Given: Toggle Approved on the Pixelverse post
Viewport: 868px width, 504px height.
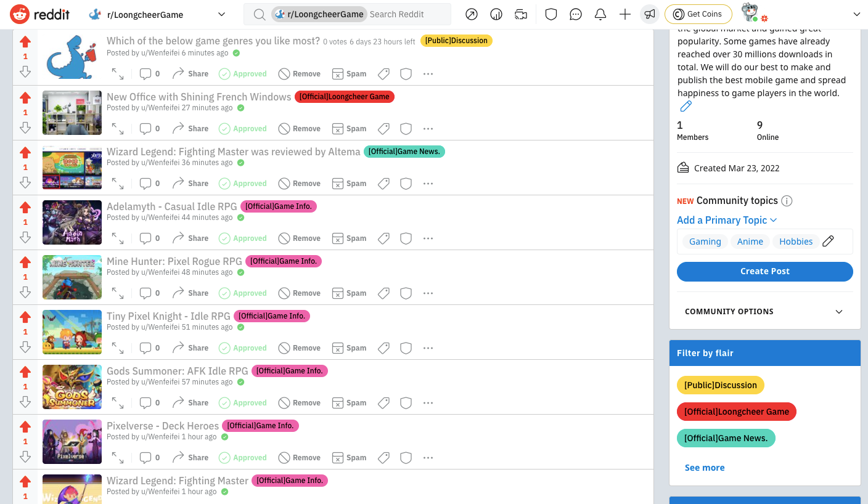Looking at the screenshot, I should point(243,458).
